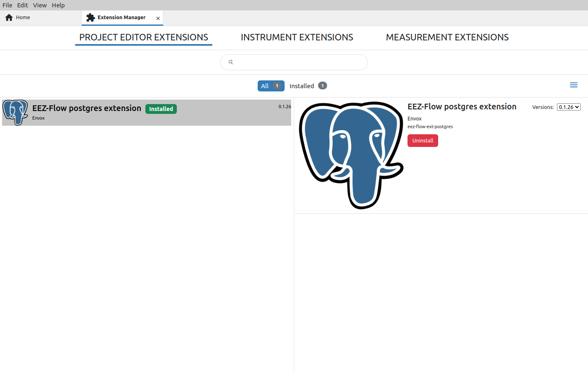Image resolution: width=588 pixels, height=371 pixels.
Task: Select Project Editor Extensions section
Action: coord(144,38)
